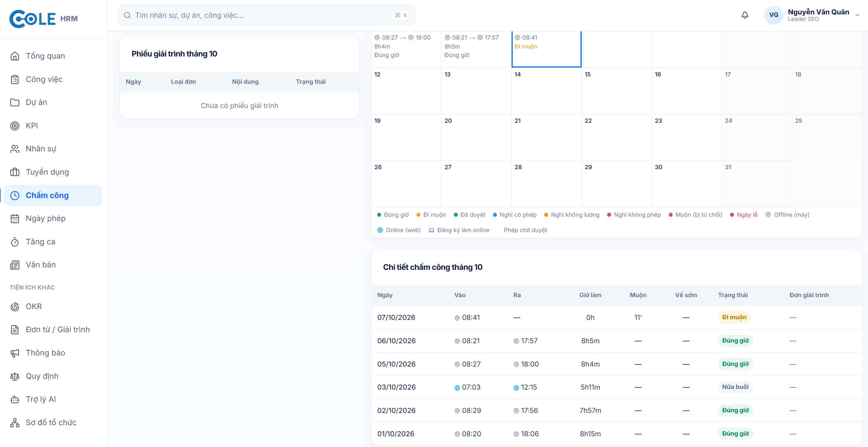
Task: Click the Nhân sự people icon
Action: [x=15, y=149]
